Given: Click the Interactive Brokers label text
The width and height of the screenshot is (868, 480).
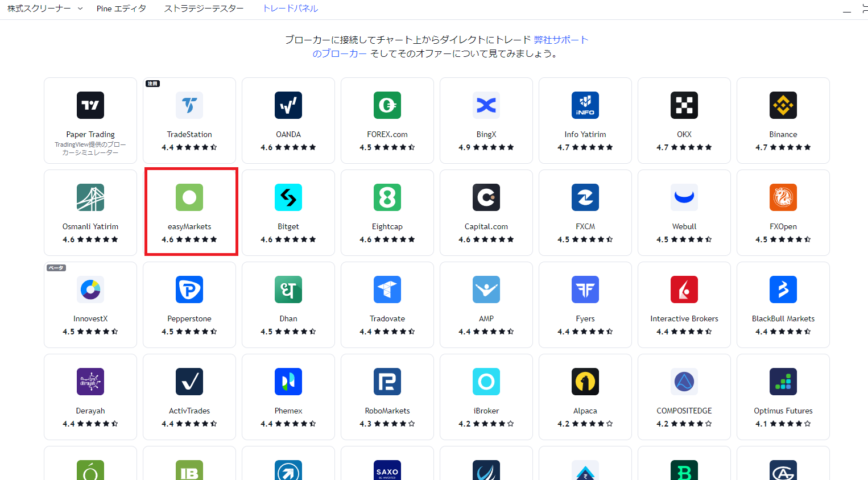Looking at the screenshot, I should click(684, 318).
